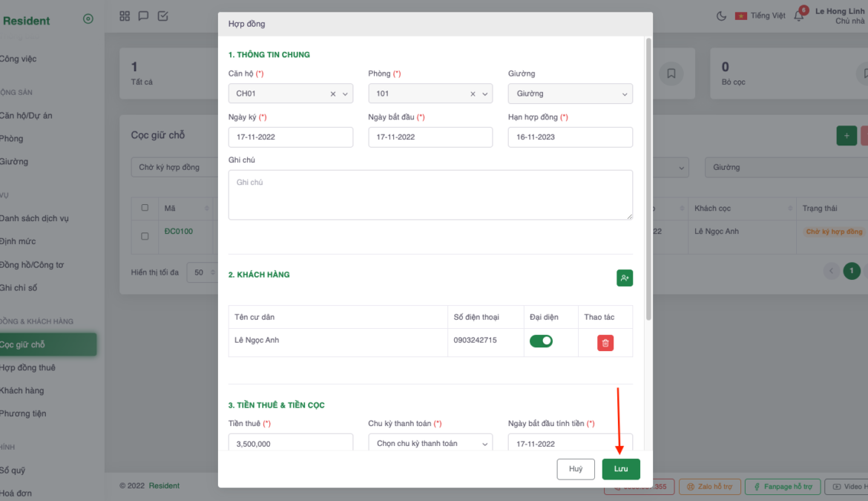868x501 pixels.
Task: Tick the checkbox for row ĐC0100
Action: [145, 236]
